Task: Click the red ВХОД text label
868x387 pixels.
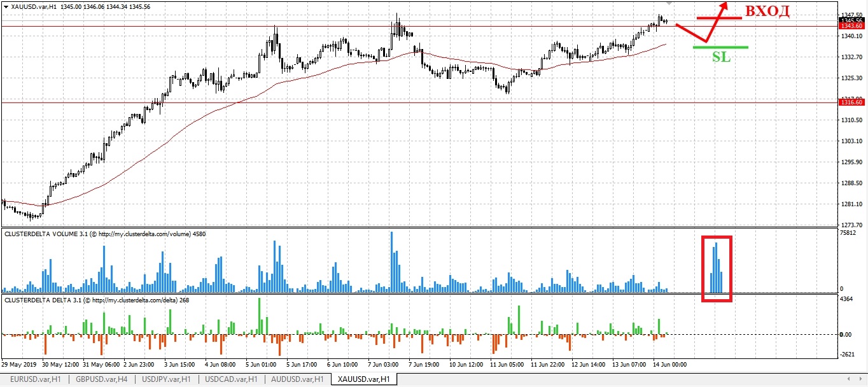Action: [767, 11]
